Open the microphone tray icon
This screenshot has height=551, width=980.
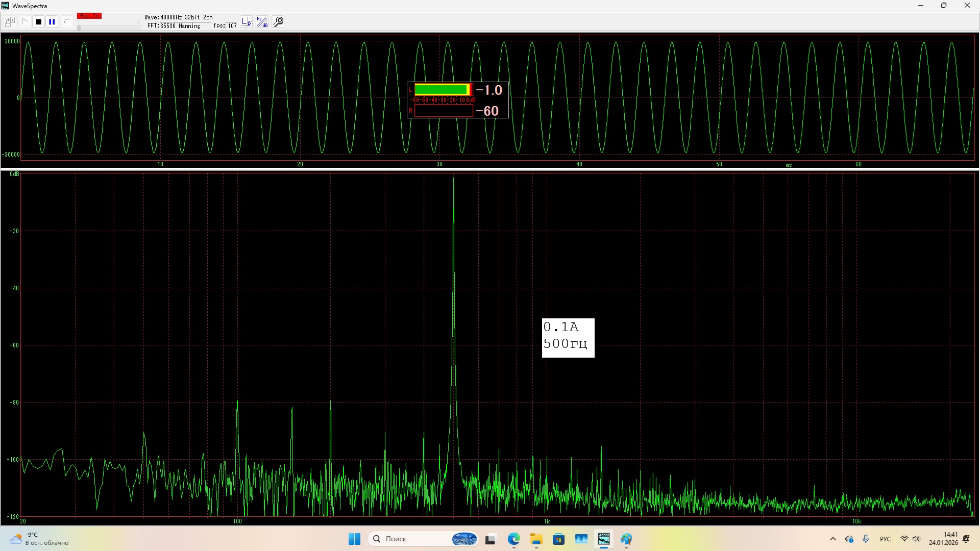click(866, 539)
